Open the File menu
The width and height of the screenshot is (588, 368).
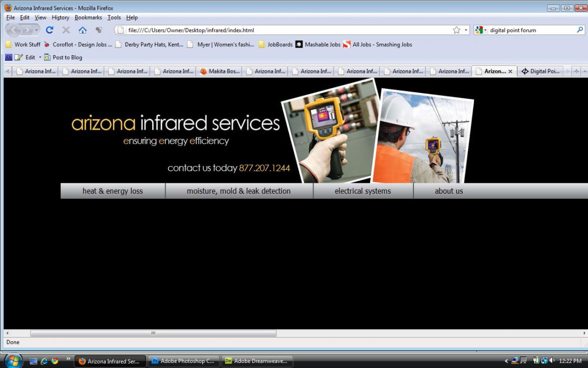point(11,17)
